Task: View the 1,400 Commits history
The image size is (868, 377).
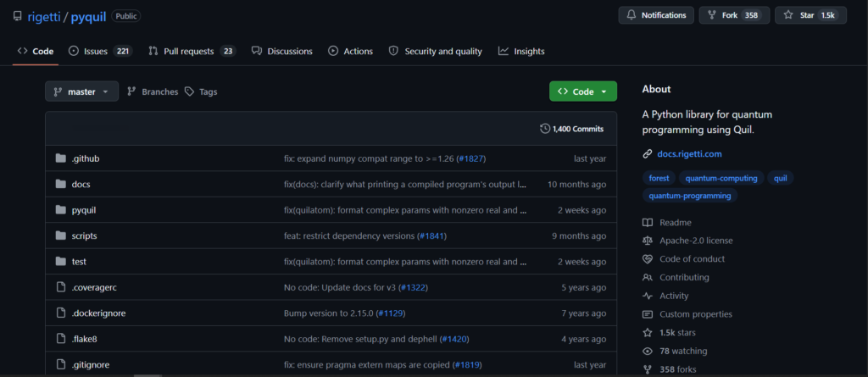Action: coord(572,129)
